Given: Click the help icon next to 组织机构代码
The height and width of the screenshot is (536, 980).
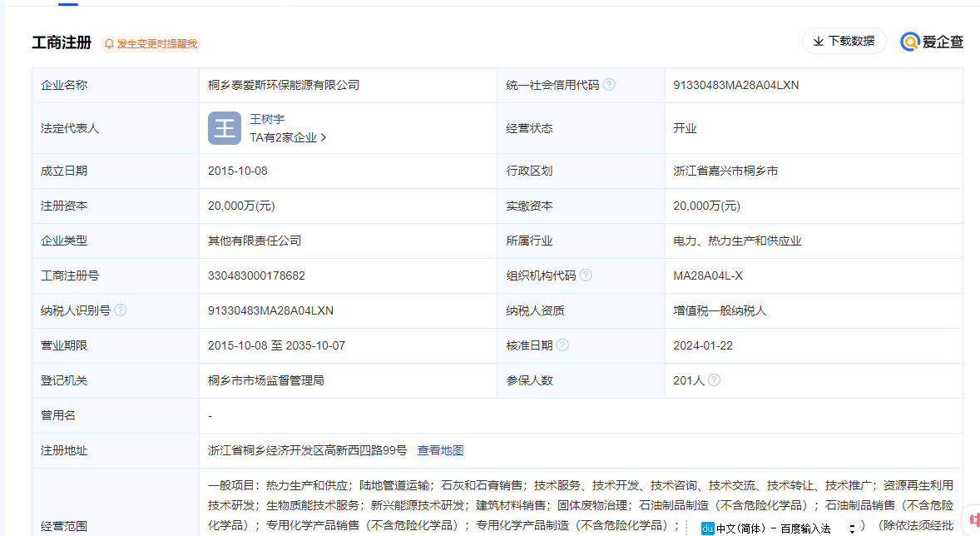Looking at the screenshot, I should (x=586, y=275).
